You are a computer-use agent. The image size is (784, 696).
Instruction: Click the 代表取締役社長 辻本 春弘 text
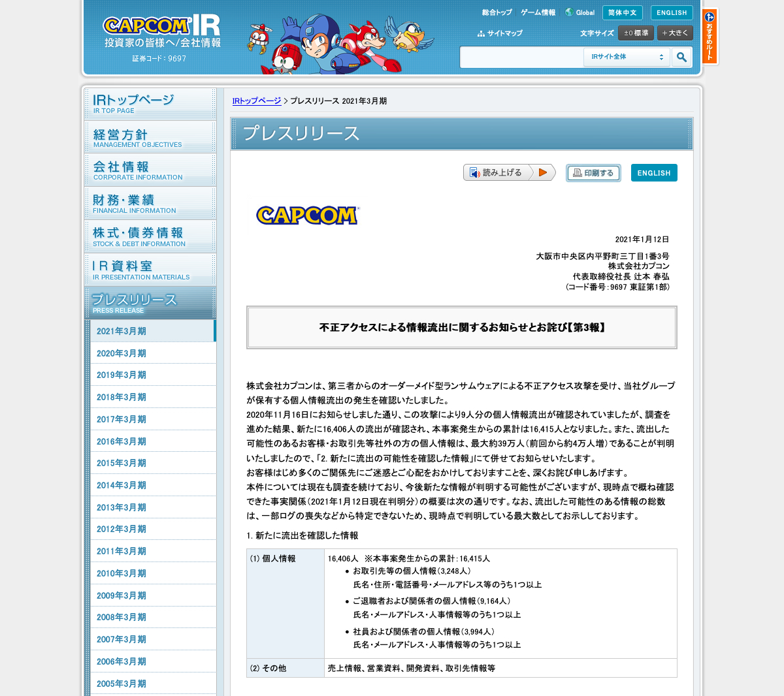[621, 277]
